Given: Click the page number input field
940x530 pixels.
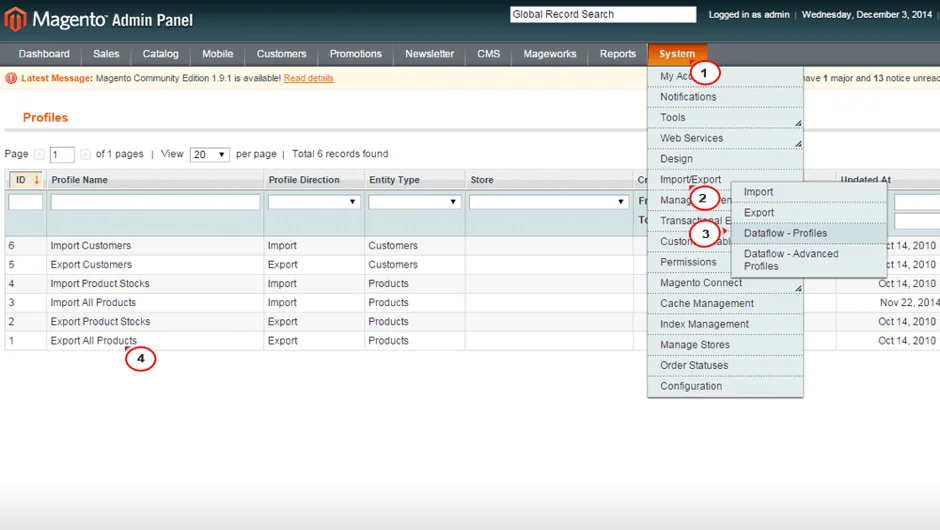Looking at the screenshot, I should pyautogui.click(x=62, y=155).
